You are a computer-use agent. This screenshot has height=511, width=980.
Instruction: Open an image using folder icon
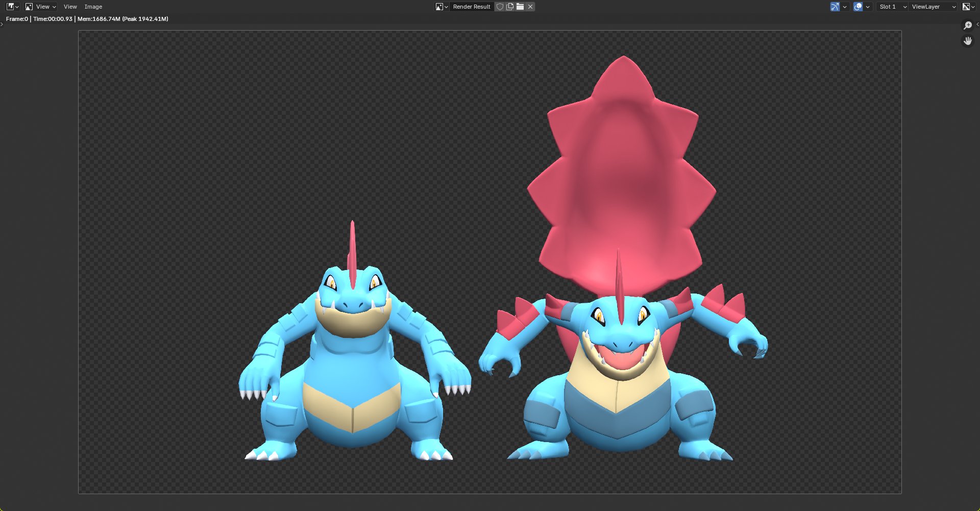520,7
